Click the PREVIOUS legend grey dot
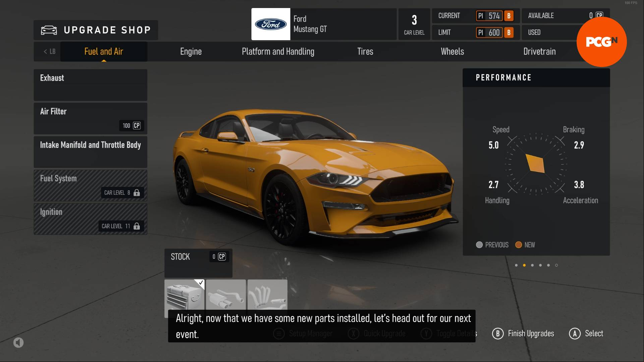Viewport: 644px width, 362px height. click(x=479, y=245)
